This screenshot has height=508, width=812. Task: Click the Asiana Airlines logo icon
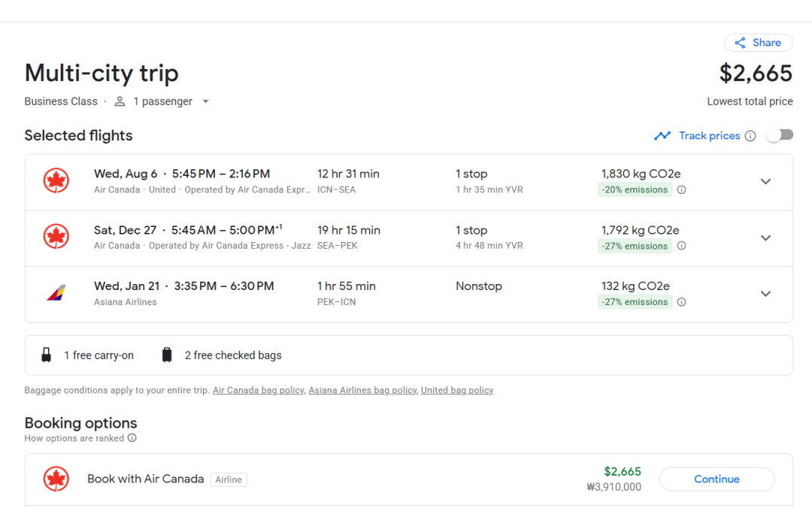coord(56,293)
